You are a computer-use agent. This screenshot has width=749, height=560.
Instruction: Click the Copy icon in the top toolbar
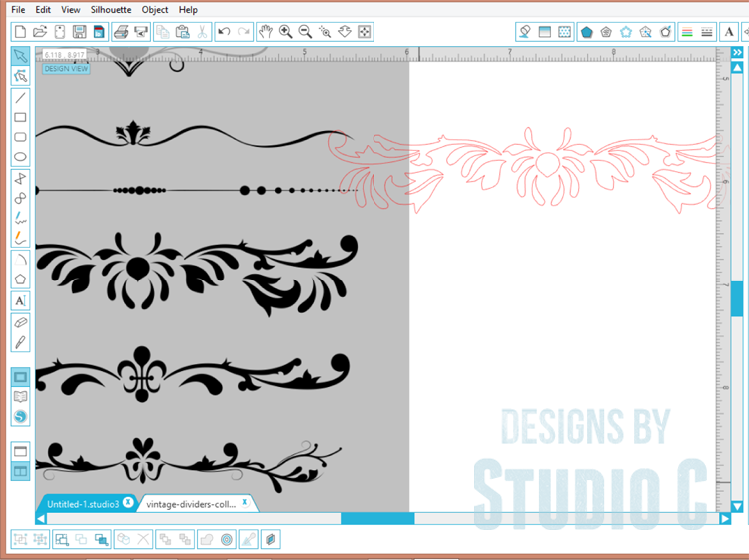tap(163, 32)
